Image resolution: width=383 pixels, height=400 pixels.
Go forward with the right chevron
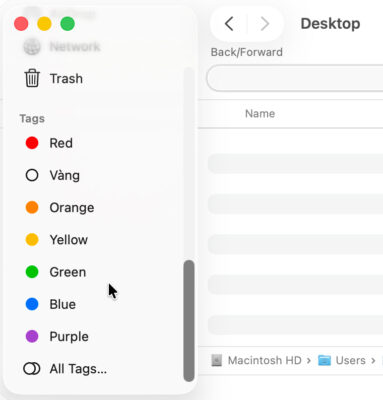[265, 24]
